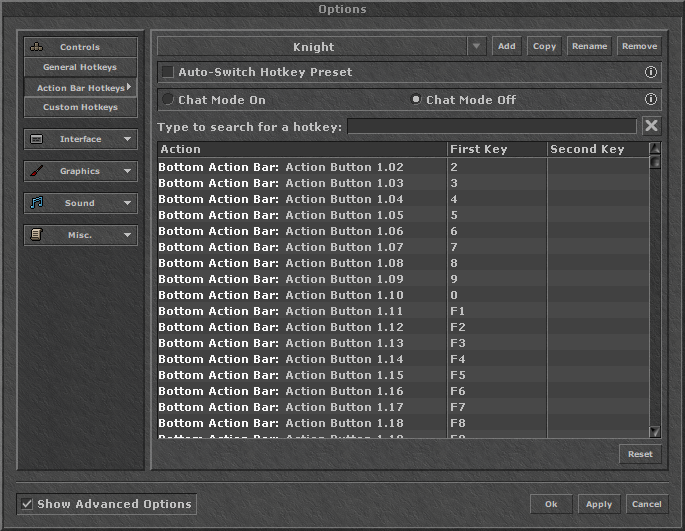685x531 pixels.
Task: Remove the hotkey preset
Action: coord(639,46)
